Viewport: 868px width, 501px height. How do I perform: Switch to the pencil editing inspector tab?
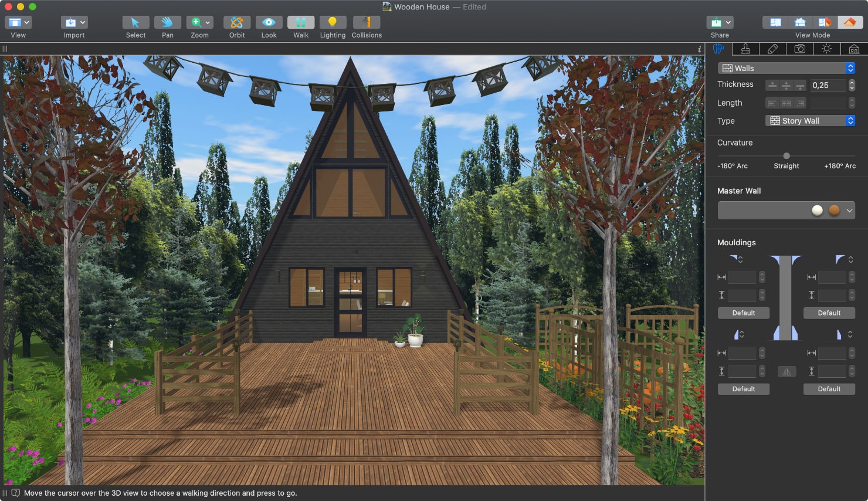[x=772, y=49]
